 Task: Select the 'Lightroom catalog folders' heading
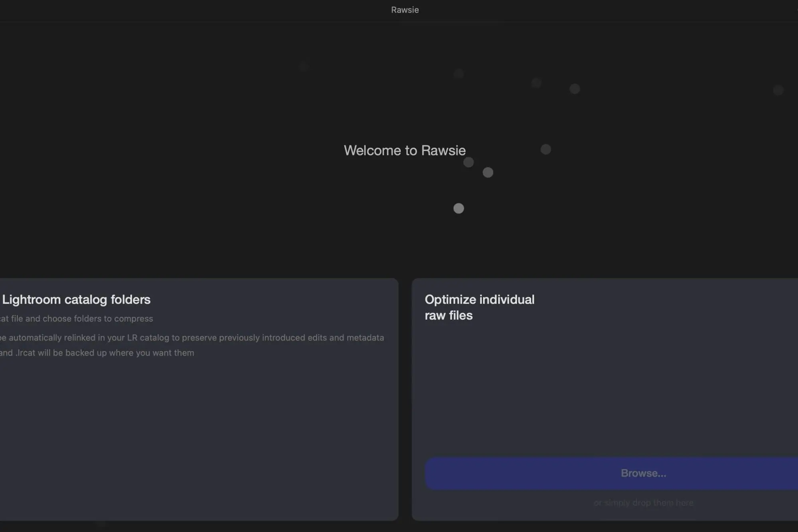[76, 300]
